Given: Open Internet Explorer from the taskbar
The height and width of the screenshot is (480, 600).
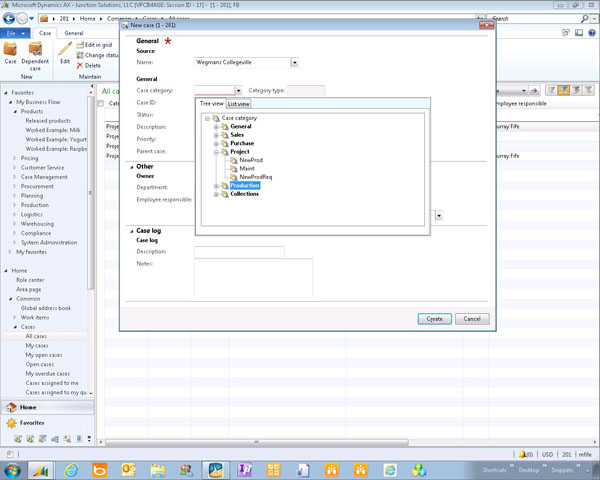Looking at the screenshot, I should (71, 470).
